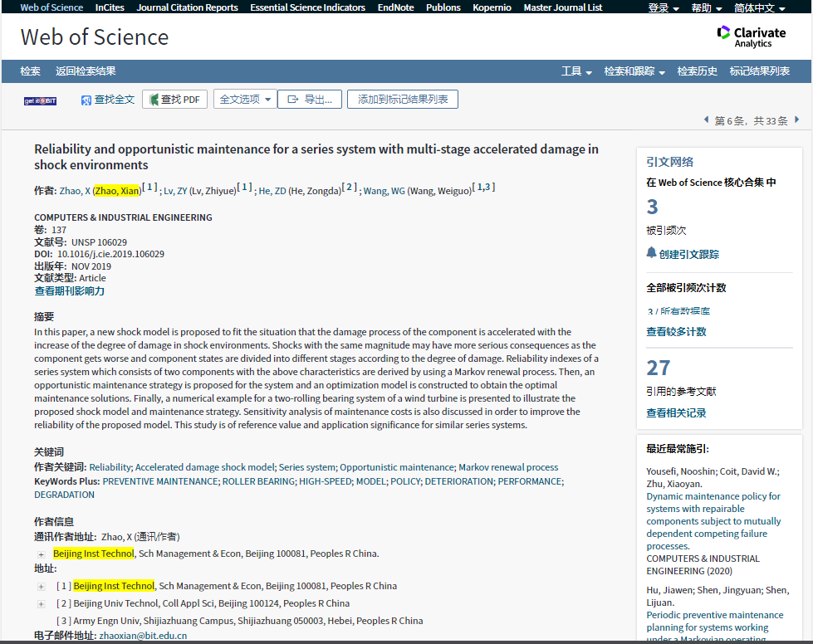813x644 pixels.
Task: Click the find full text icon
Action: tap(86, 100)
